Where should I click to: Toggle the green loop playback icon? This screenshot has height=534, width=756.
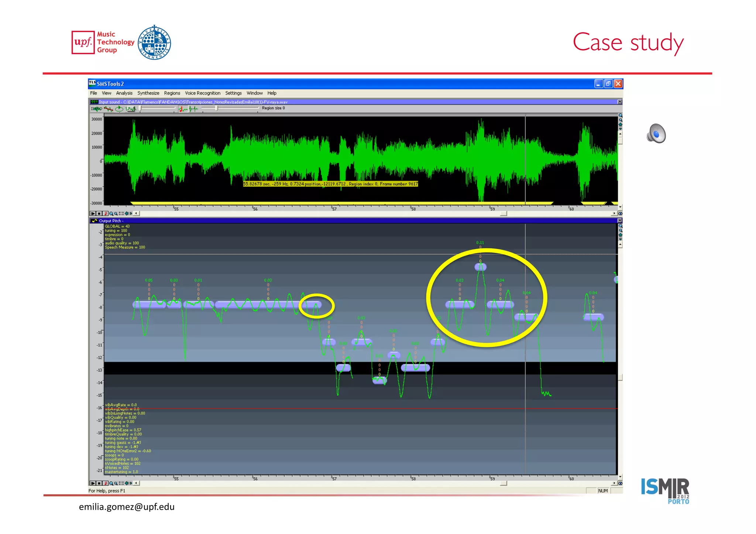pos(119,108)
